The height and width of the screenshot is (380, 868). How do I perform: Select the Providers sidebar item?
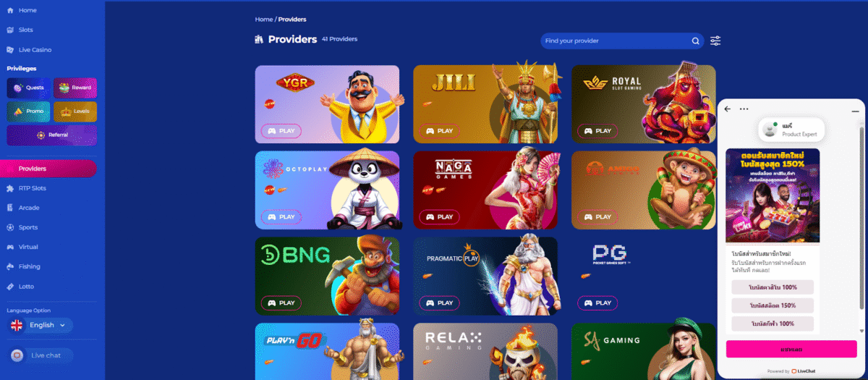[x=48, y=169]
